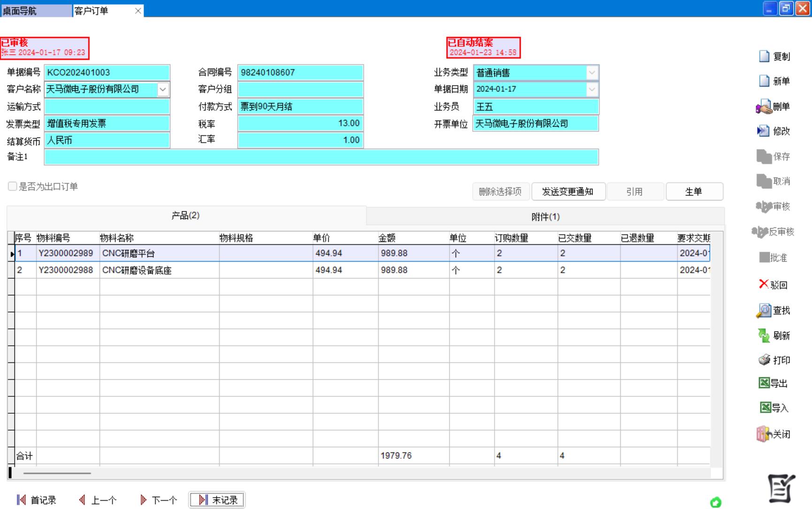Click the 复制 (copy) document icon
Image resolution: width=812 pixels, height=509 pixels.
point(765,56)
